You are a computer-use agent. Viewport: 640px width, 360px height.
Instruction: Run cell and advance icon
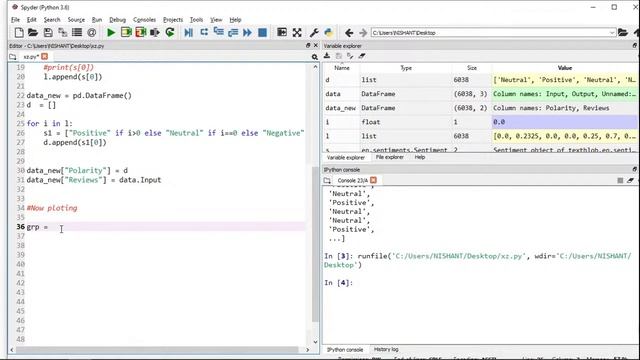click(x=141, y=33)
